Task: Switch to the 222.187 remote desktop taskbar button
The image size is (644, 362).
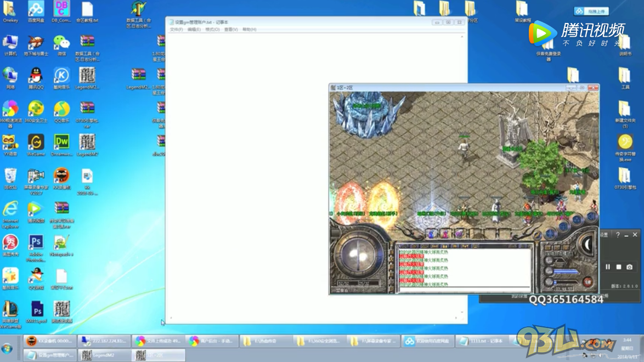Action: pyautogui.click(x=104, y=341)
